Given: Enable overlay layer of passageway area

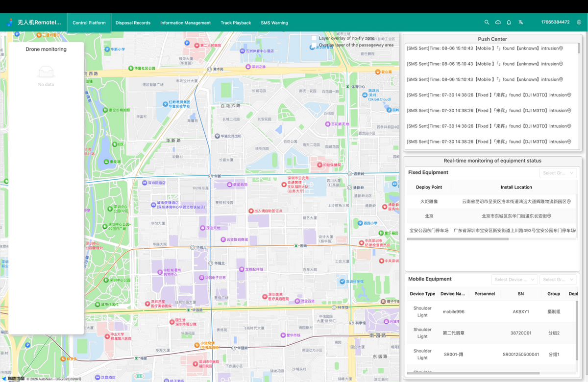Looking at the screenshot, I should point(314,45).
